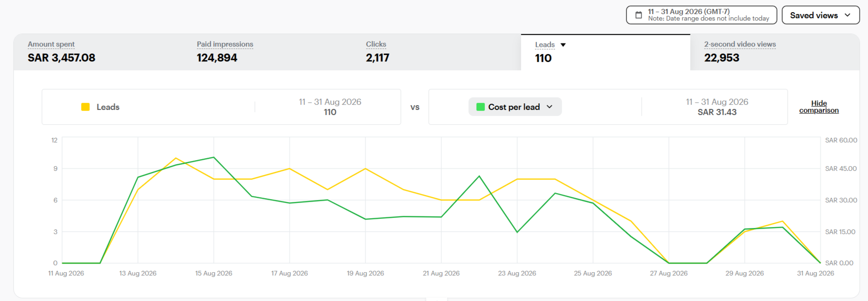The width and height of the screenshot is (868, 301).
Task: Click the yellow Leads legend swatch
Action: 86,107
